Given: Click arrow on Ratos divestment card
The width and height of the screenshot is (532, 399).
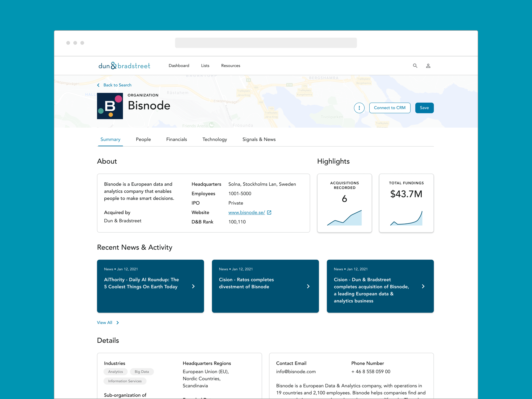Looking at the screenshot, I should point(308,286).
